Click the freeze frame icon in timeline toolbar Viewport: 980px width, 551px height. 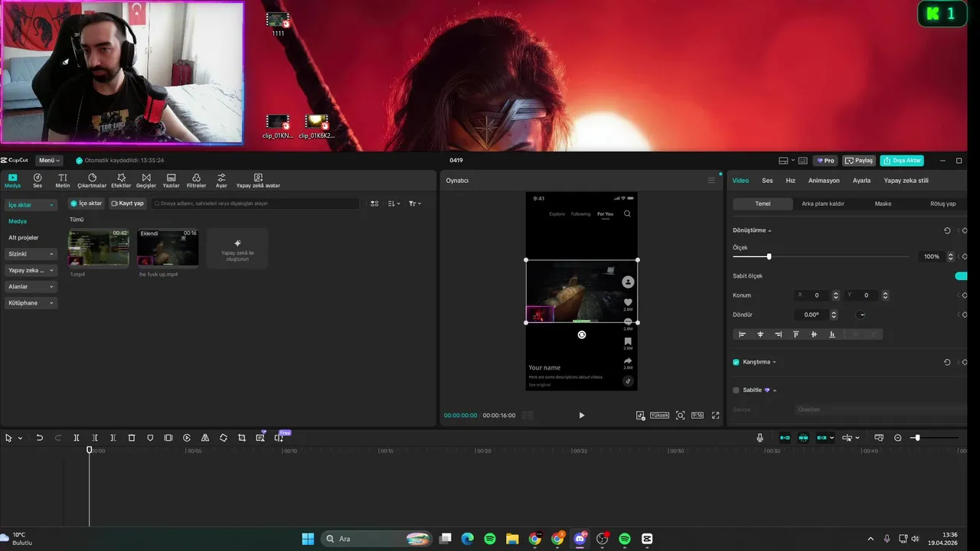point(168,438)
